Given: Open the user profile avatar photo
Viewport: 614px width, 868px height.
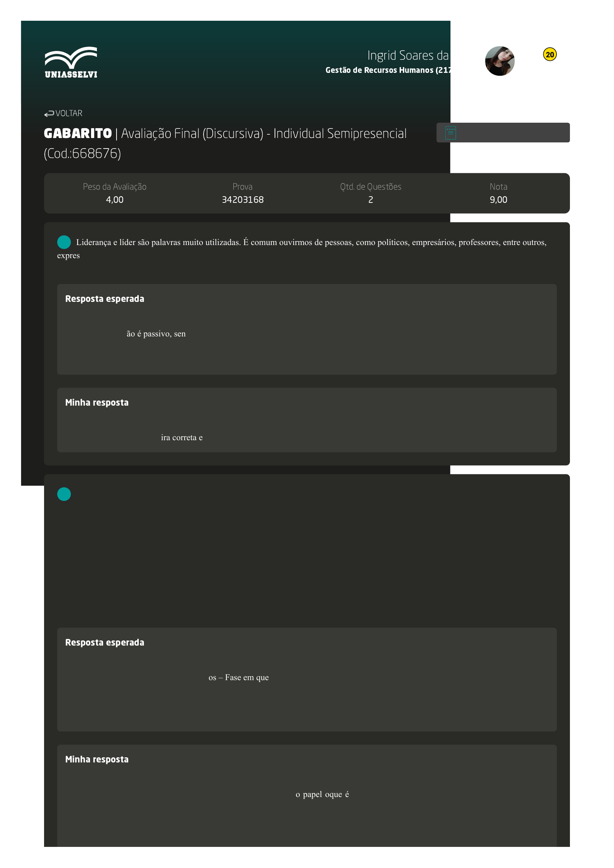Looking at the screenshot, I should click(x=499, y=61).
